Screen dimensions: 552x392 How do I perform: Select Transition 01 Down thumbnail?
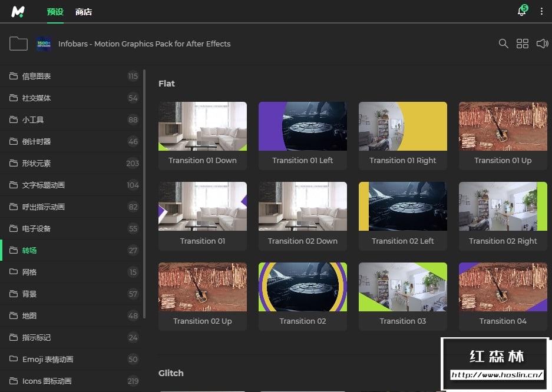pos(203,126)
